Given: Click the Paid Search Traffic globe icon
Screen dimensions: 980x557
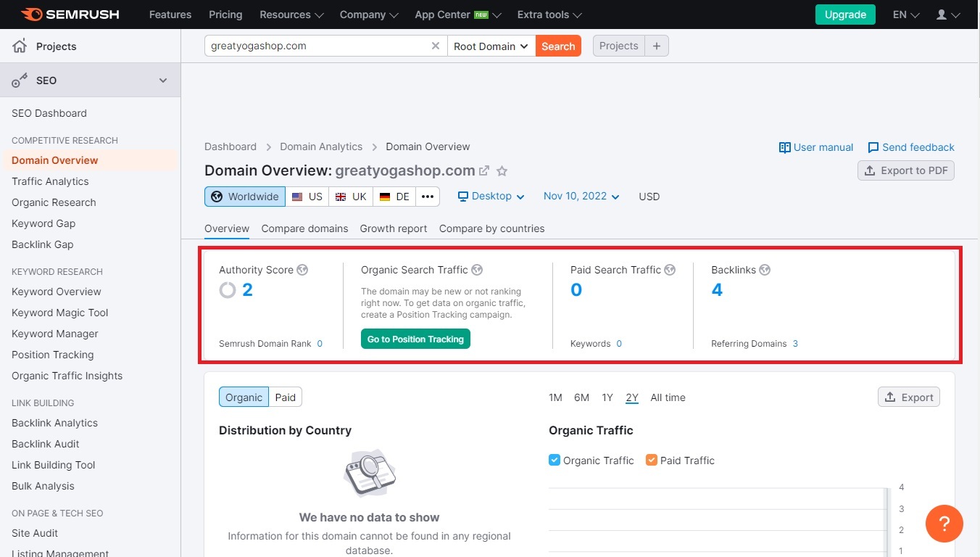Looking at the screenshot, I should 670,270.
